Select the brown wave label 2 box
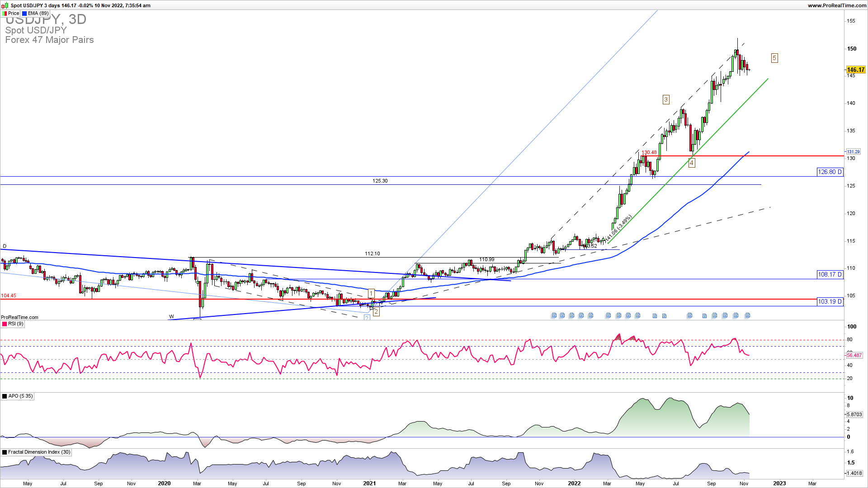 376,312
